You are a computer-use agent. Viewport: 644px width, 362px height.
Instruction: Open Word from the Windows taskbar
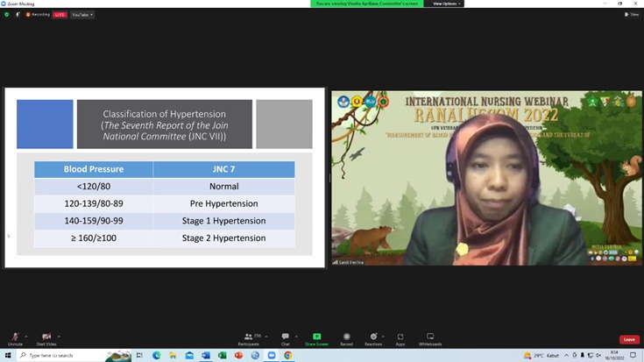pos(206,356)
